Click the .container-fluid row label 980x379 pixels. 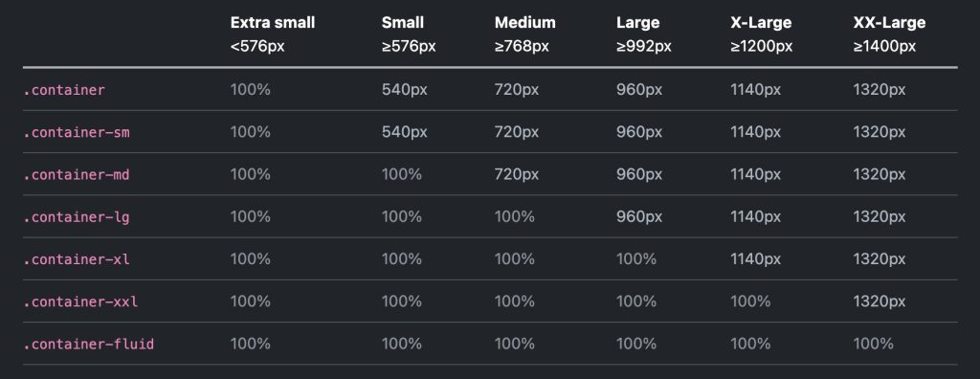[89, 344]
